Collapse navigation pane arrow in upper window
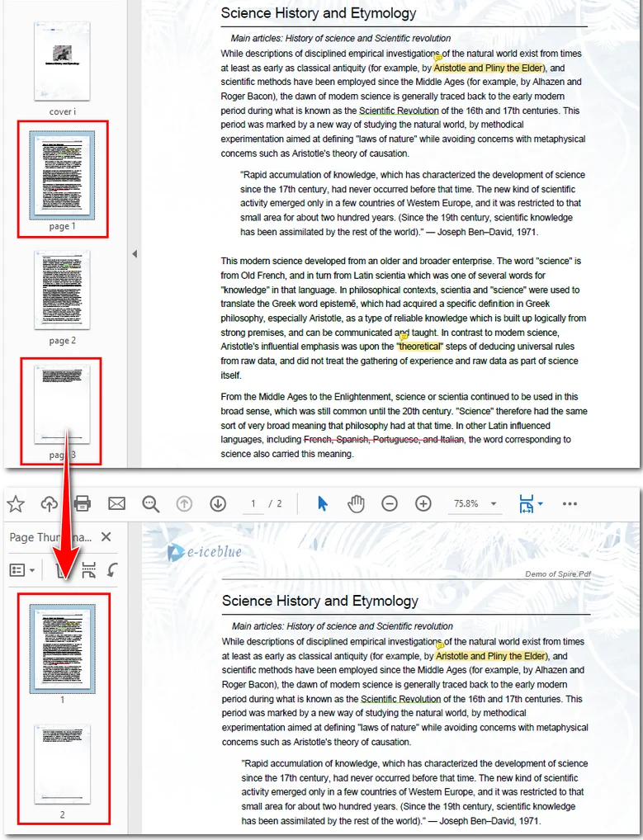643x840 pixels. point(135,254)
